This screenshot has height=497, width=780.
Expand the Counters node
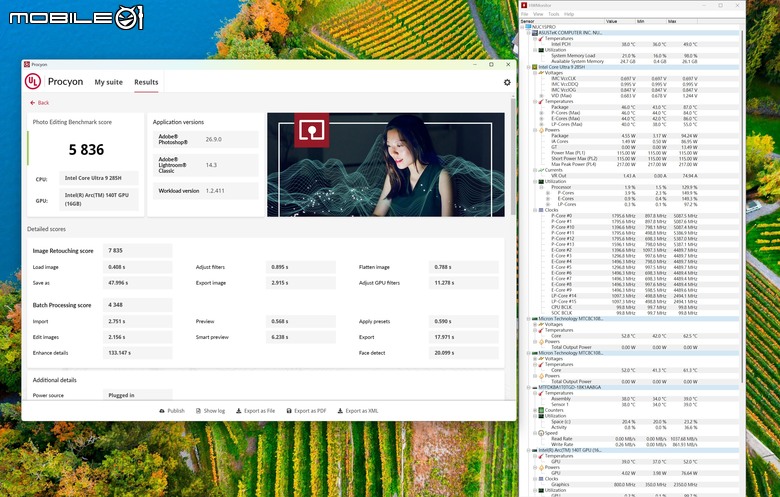pos(535,410)
